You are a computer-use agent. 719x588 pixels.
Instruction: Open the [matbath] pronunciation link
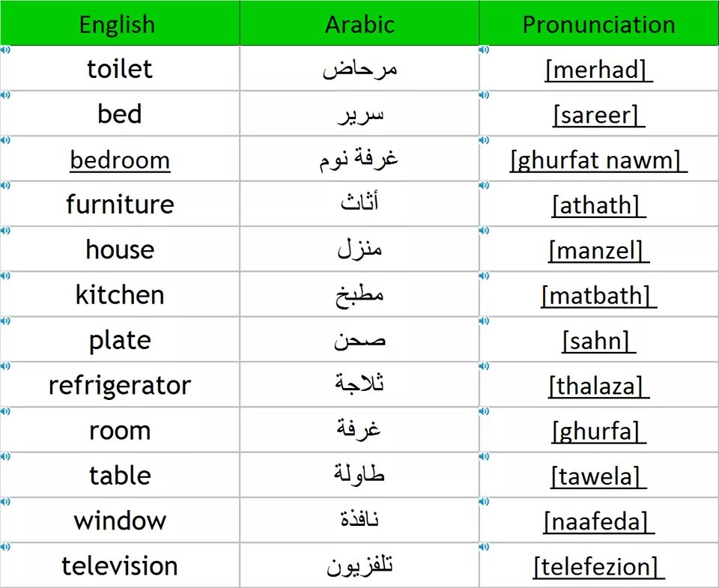(598, 296)
